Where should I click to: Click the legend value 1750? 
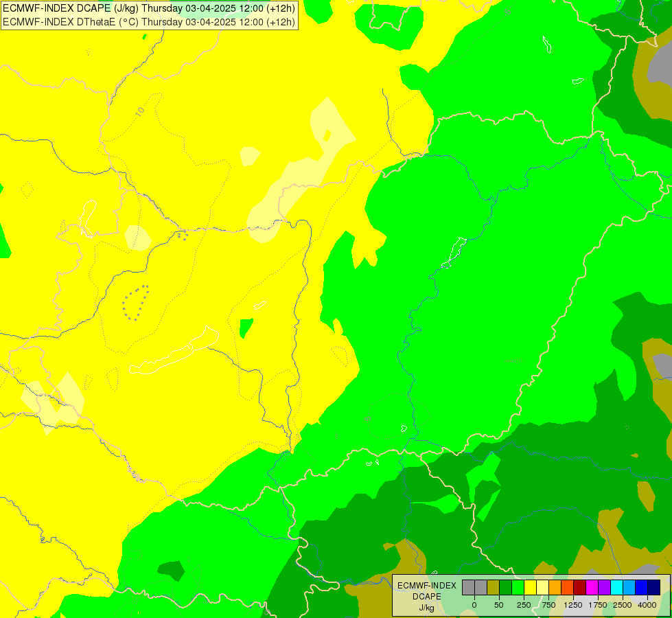click(598, 605)
